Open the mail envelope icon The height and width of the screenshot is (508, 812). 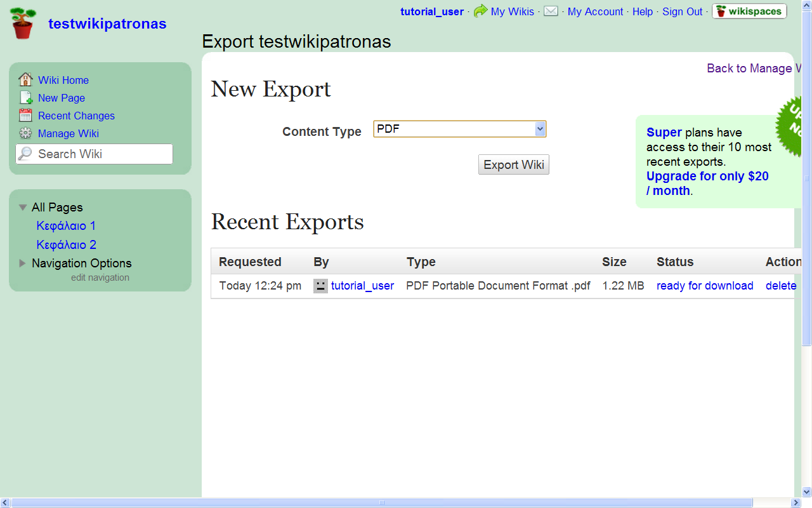(551, 11)
